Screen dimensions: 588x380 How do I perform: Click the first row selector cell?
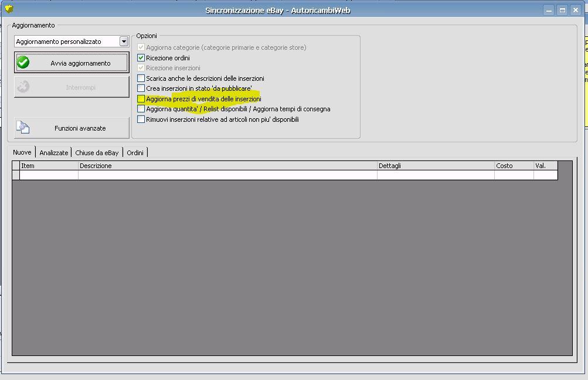click(16, 175)
